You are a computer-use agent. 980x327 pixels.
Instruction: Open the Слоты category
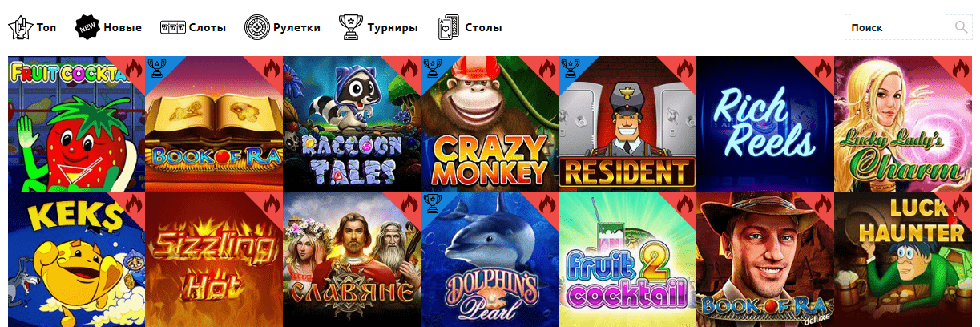tap(208, 27)
